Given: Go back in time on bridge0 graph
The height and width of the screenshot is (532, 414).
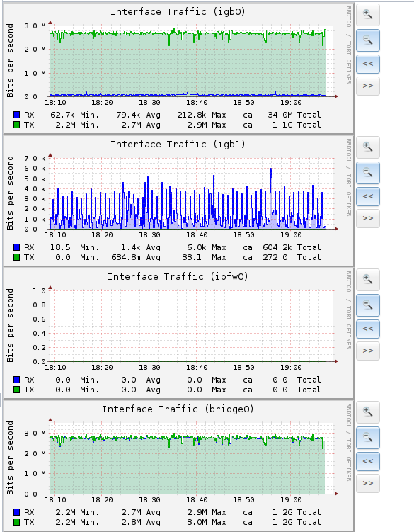Looking at the screenshot, I should (x=368, y=460).
